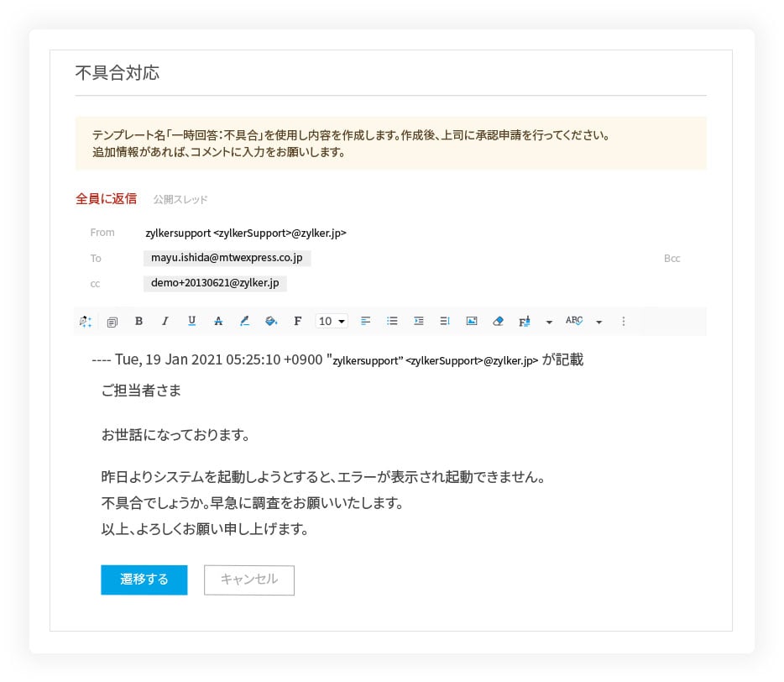This screenshot has height=682, width=784.
Task: Underline the selected text
Action: click(x=191, y=321)
